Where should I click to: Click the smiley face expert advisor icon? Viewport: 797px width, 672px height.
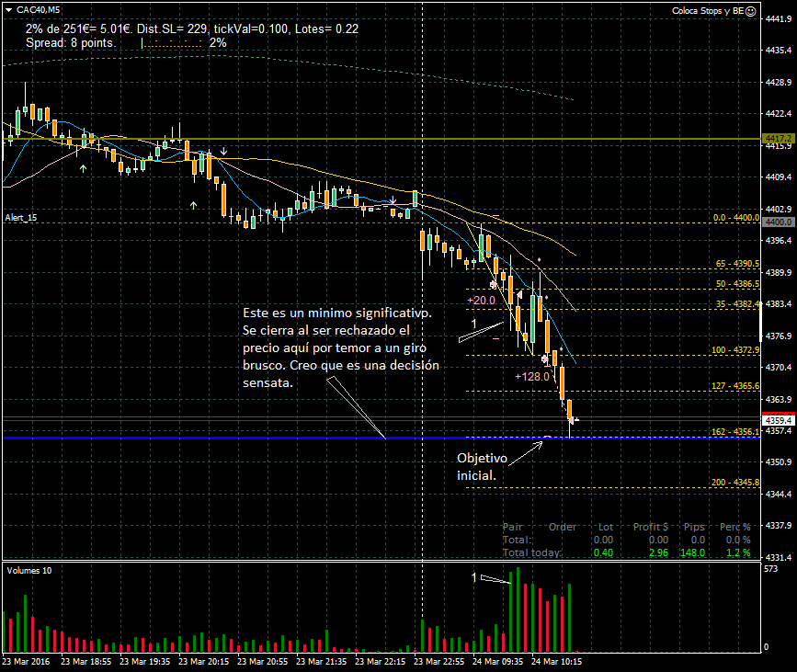751,11
